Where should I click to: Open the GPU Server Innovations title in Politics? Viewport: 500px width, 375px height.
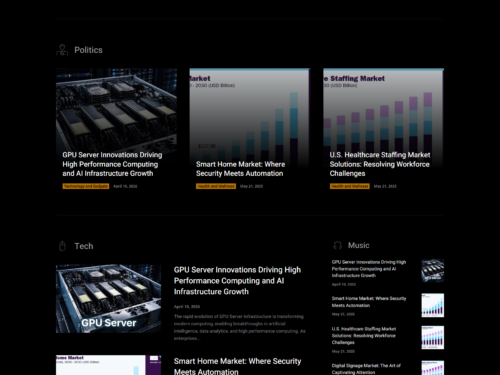pyautogui.click(x=112, y=164)
